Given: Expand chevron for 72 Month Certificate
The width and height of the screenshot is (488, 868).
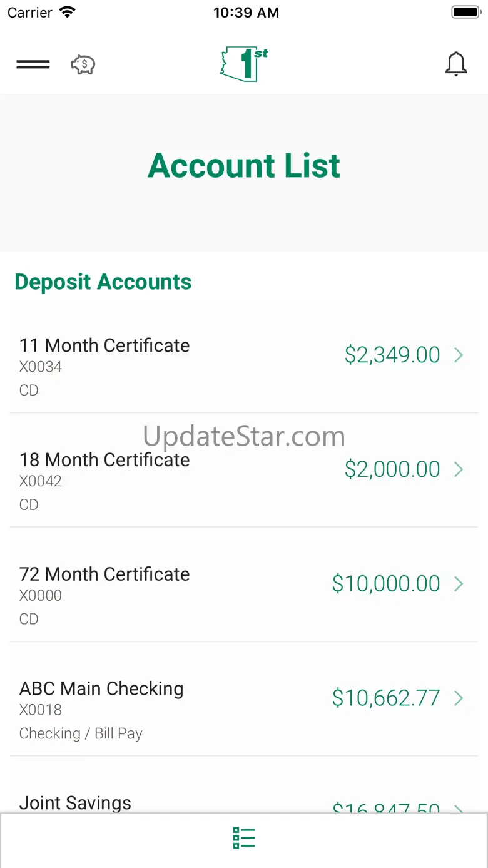Looking at the screenshot, I should [459, 584].
